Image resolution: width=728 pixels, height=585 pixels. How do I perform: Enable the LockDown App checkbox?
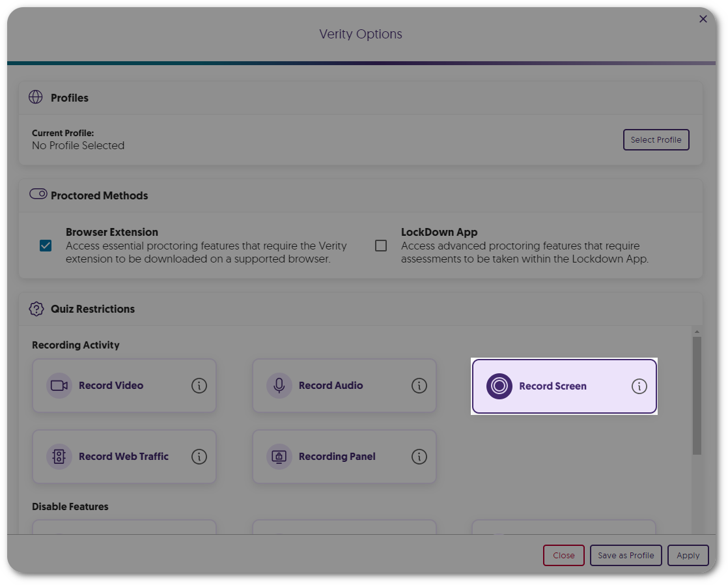pos(381,246)
